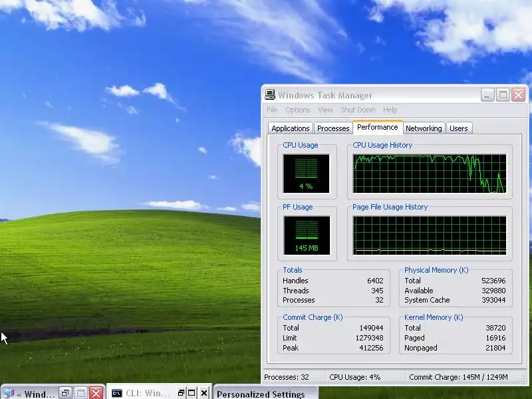Click the System Cache value 393044
The height and width of the screenshot is (399, 532).
(x=493, y=301)
